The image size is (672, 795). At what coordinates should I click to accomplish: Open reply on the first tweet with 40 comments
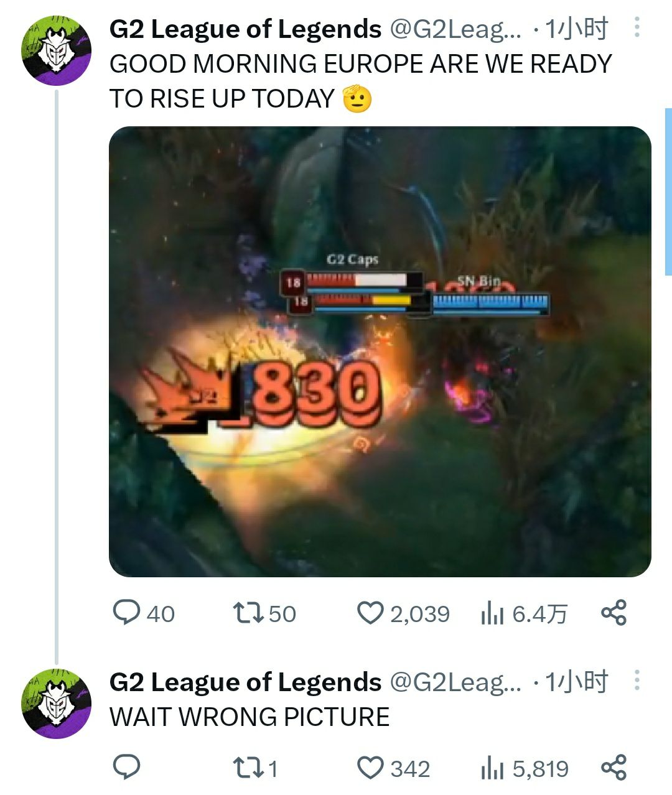(x=143, y=613)
